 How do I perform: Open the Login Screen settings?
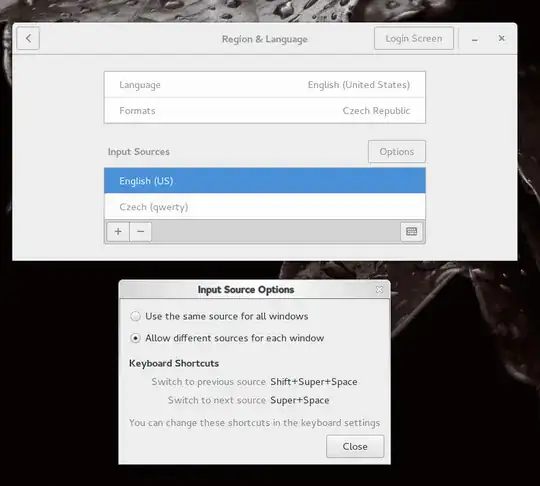pos(414,38)
